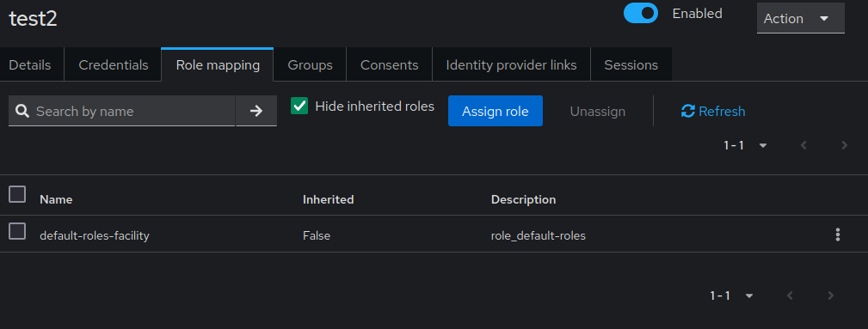Select the Role mapping tab
Viewport: 868px width, 329px height.
coord(218,65)
